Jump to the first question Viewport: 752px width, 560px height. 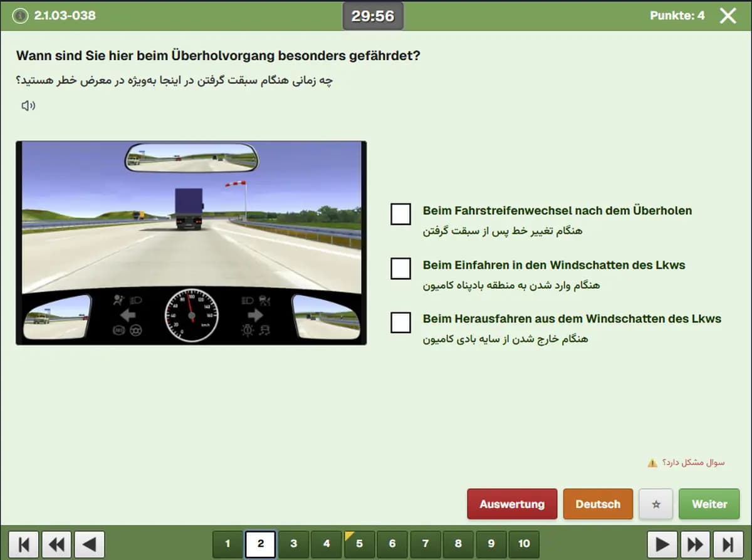pyautogui.click(x=24, y=544)
